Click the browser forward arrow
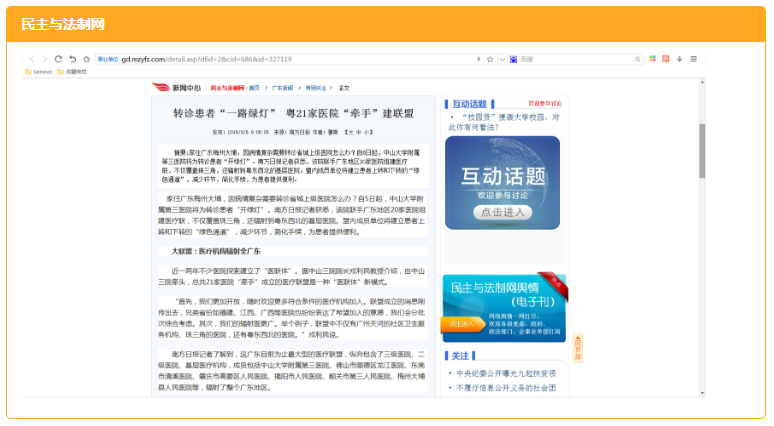The width and height of the screenshot is (774, 426). pyautogui.click(x=44, y=59)
